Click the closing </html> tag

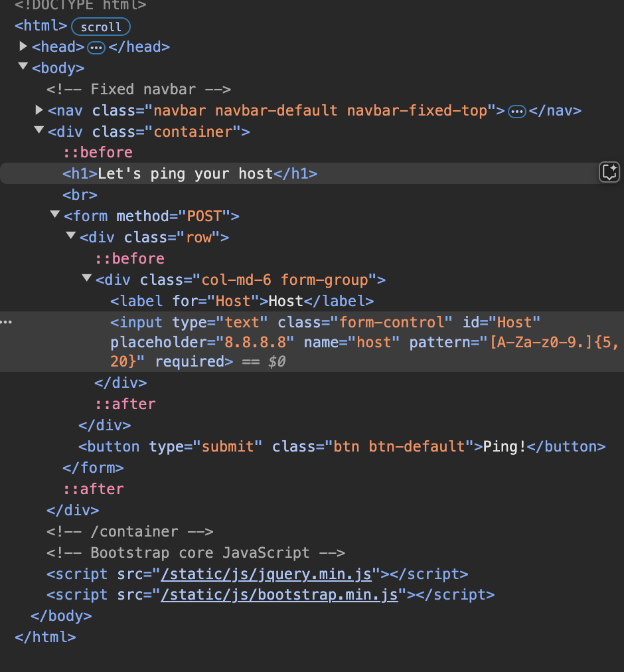click(45, 637)
